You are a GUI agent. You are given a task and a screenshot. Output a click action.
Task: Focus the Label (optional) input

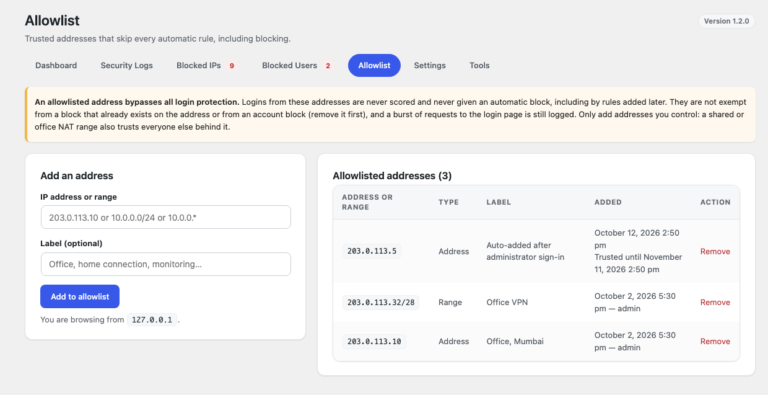pyautogui.click(x=166, y=264)
